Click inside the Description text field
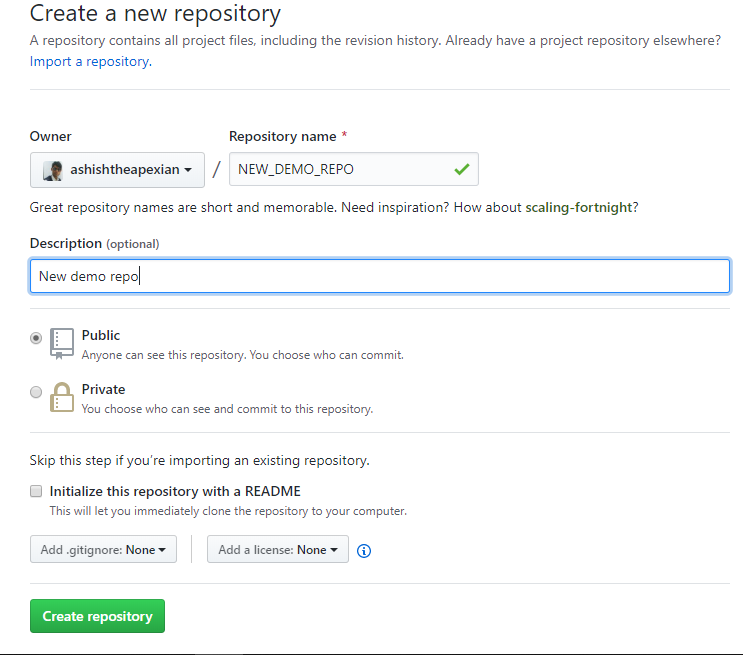 tap(380, 276)
